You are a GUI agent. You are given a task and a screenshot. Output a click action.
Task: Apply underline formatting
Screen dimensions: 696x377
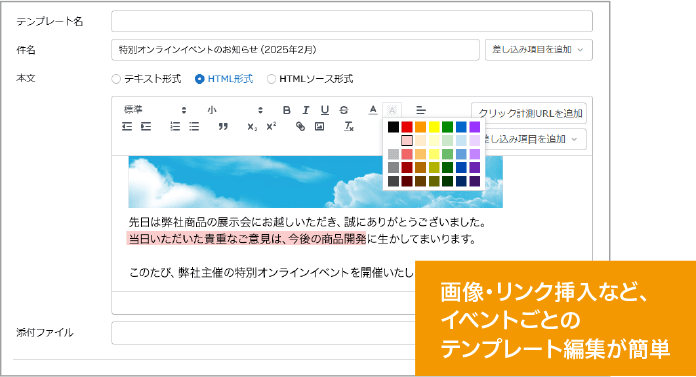click(325, 110)
